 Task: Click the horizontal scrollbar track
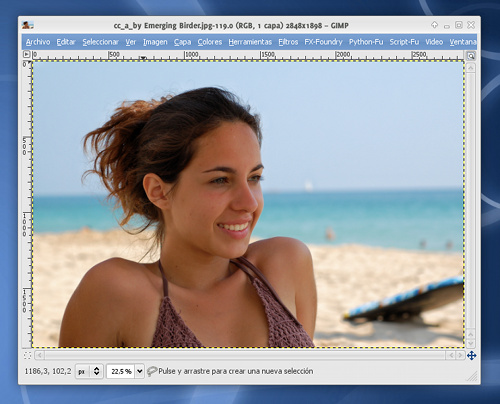(x=245, y=355)
